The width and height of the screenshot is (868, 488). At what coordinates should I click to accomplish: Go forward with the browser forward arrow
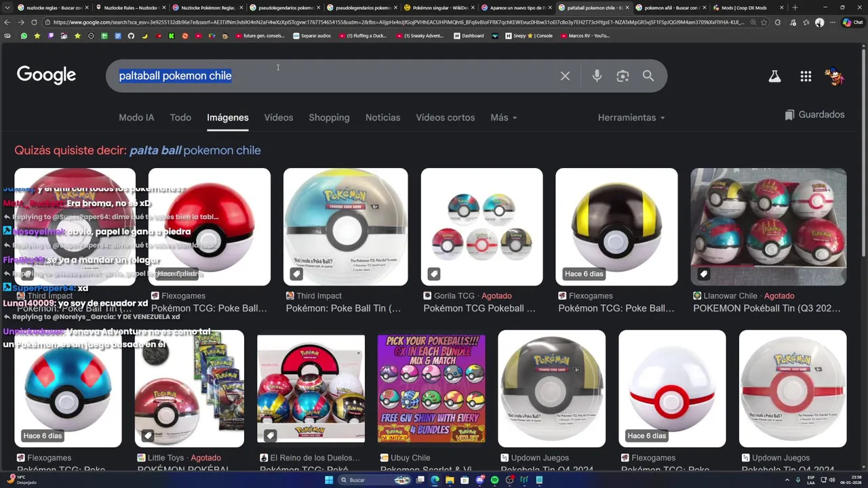tap(21, 22)
